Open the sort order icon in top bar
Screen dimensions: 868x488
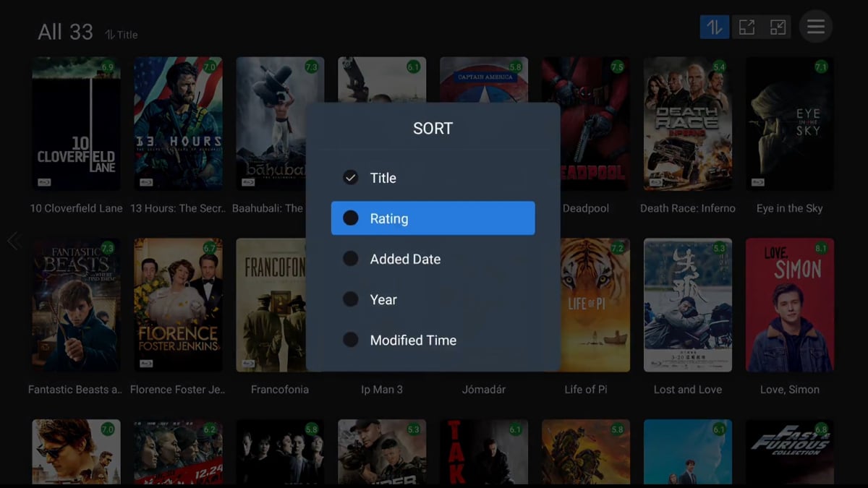(x=715, y=27)
